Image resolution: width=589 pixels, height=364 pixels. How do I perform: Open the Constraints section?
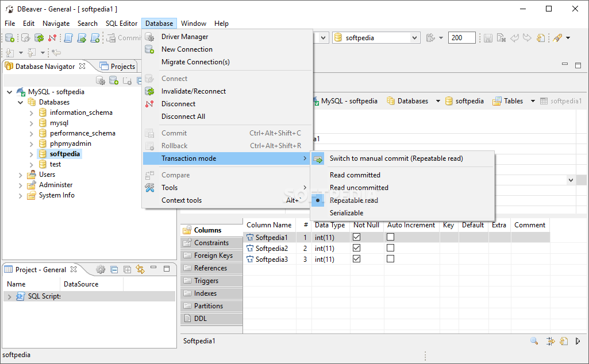(211, 243)
